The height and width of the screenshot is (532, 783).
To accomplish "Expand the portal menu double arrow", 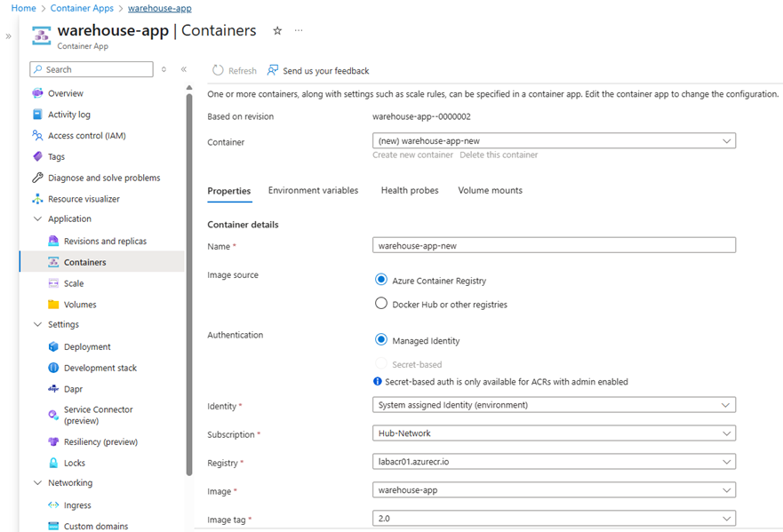I will (9, 36).
